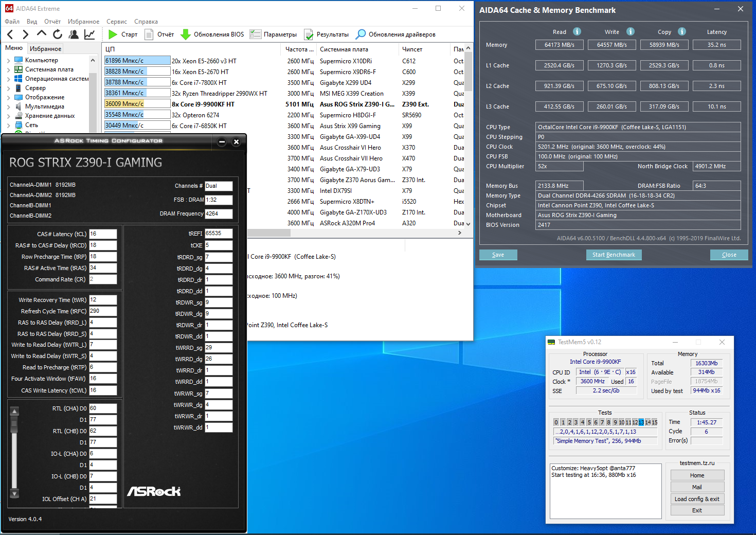Expand the Мультимедиа tree node
Viewport: 756px width, 535px height.
8,106
